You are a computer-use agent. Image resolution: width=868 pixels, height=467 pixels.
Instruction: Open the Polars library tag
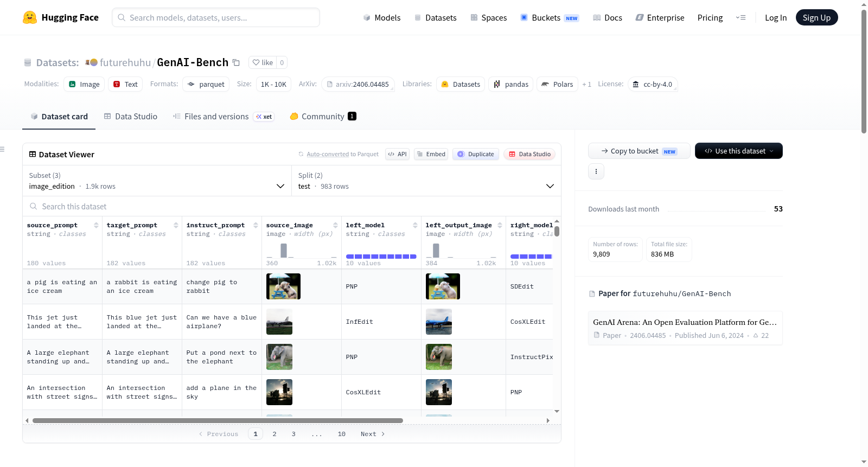557,84
